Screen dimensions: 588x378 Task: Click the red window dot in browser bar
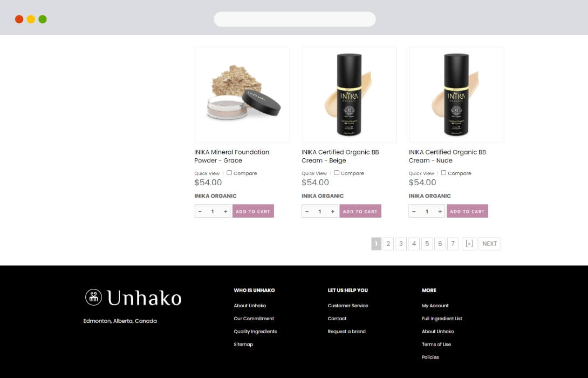pos(19,19)
